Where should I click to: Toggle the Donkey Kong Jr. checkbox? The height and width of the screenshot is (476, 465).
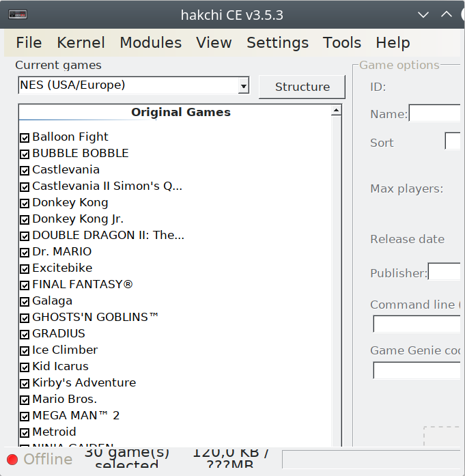pos(25,219)
